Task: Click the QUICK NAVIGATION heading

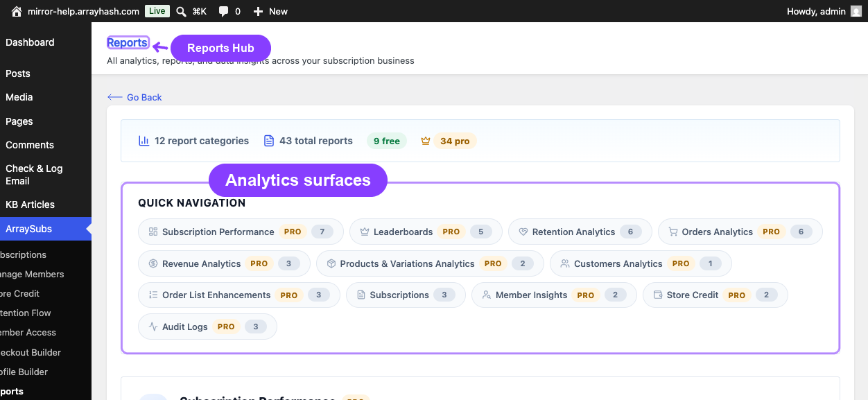Action: pos(192,203)
